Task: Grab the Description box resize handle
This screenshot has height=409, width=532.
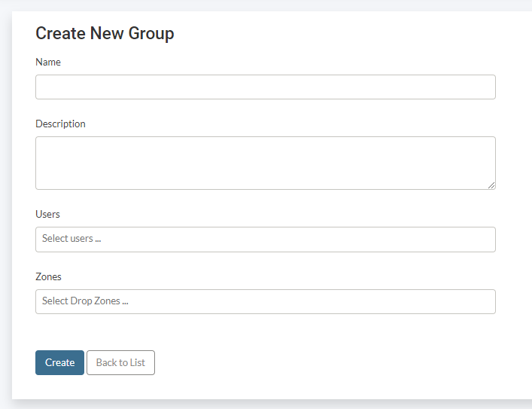Action: coord(491,185)
